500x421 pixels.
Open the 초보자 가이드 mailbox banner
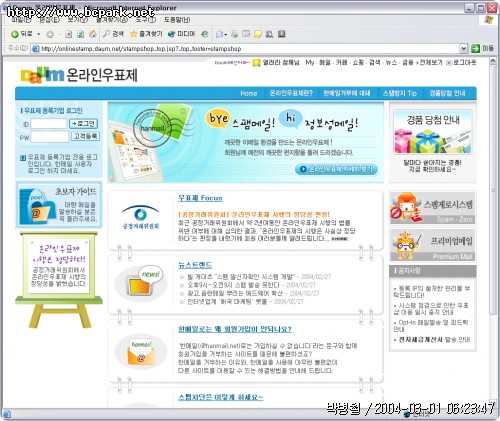[59, 205]
